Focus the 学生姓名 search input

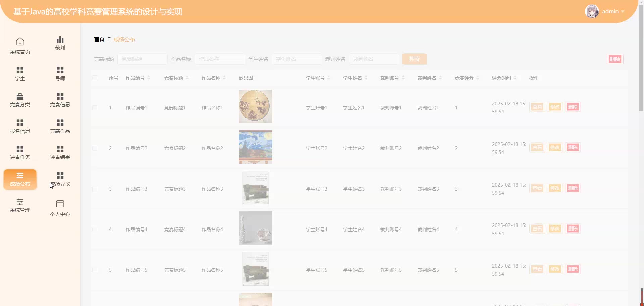pos(297,59)
